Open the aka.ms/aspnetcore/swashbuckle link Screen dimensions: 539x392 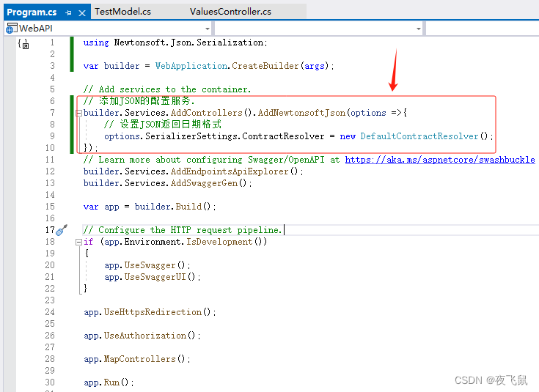pos(440,160)
